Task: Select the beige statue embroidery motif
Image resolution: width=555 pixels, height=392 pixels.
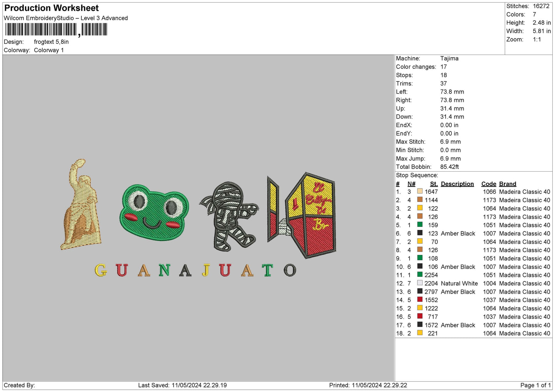Action: click(x=80, y=204)
